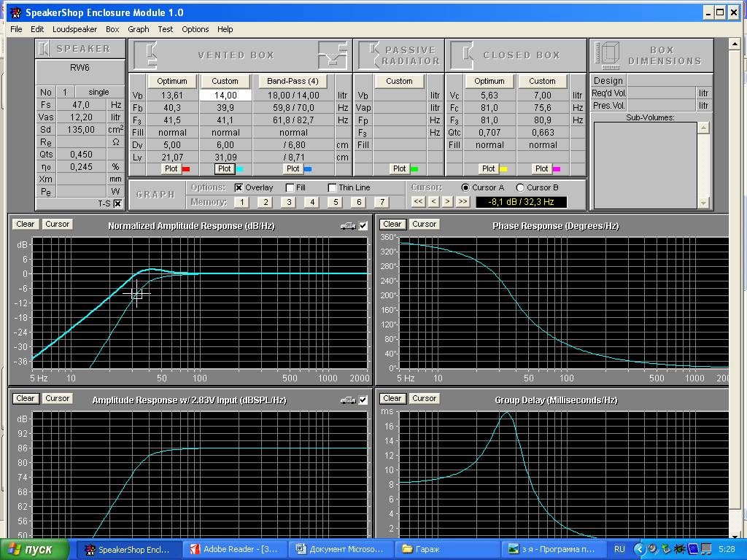Click the Speaker panel header icon
This screenshot has height=560, width=747.
click(x=44, y=49)
